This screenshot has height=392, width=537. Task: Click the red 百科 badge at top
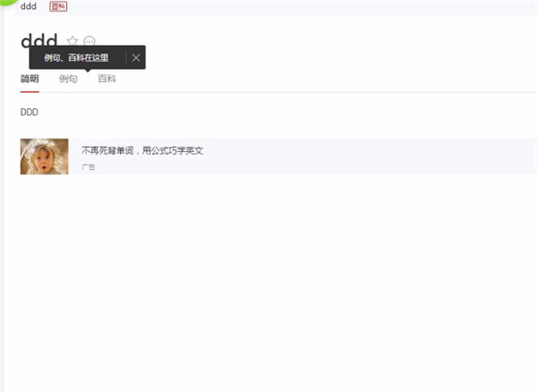(x=58, y=6)
